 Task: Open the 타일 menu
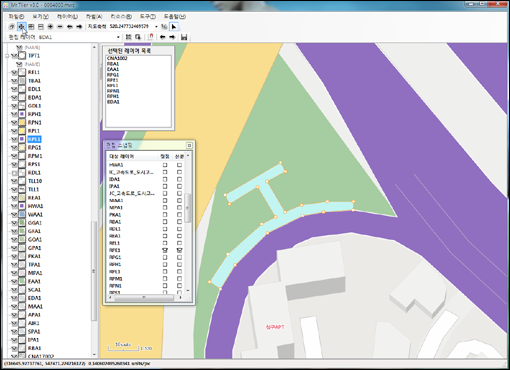coord(94,16)
